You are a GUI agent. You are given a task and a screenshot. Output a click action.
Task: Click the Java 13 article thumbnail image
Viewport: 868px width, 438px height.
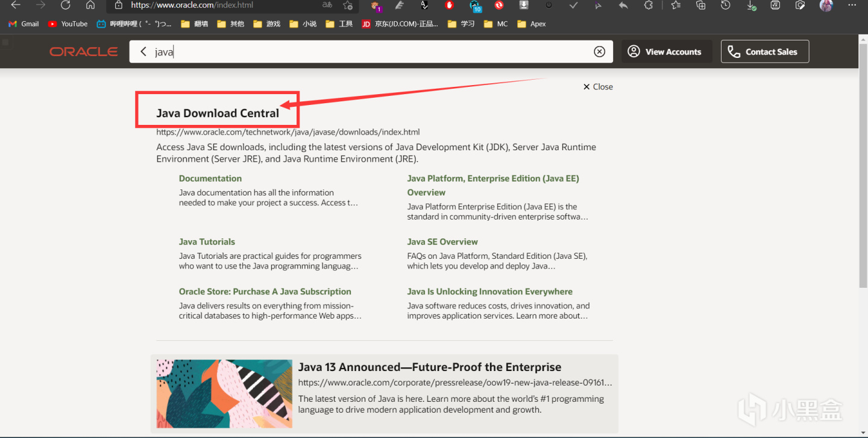tap(224, 394)
